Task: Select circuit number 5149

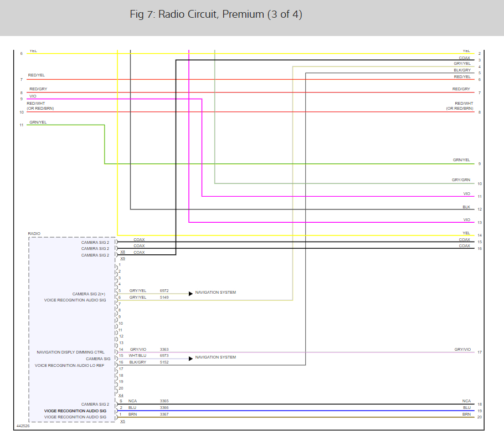Action: pos(164,298)
